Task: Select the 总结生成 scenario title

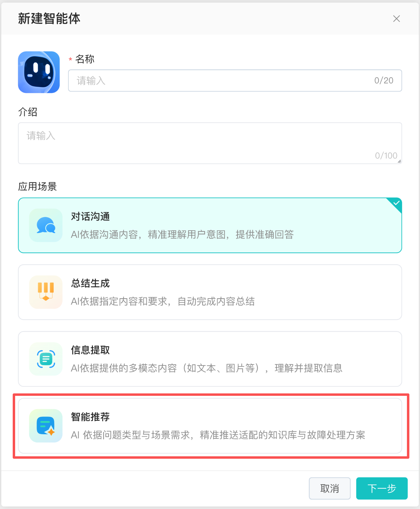Action: tap(90, 283)
